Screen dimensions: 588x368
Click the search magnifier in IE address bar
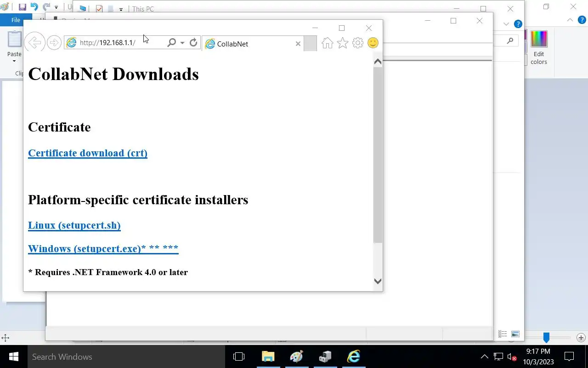click(x=171, y=43)
